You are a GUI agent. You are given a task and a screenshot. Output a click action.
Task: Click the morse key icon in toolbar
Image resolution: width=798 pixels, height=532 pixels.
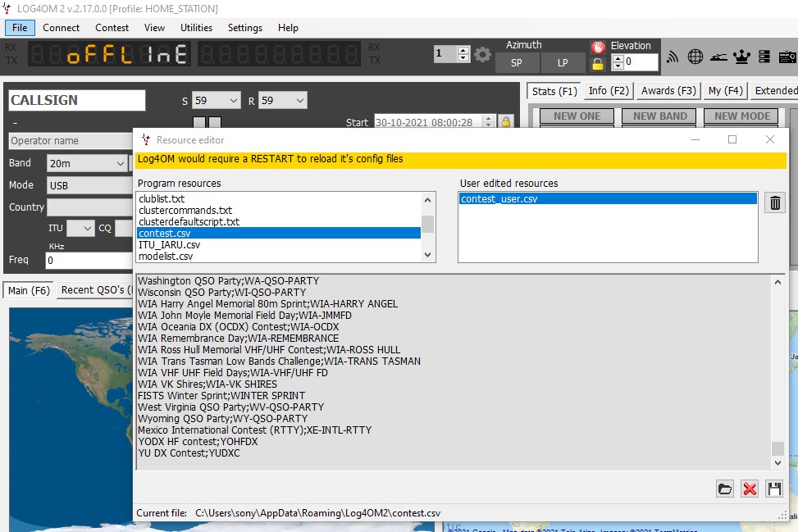click(x=718, y=57)
